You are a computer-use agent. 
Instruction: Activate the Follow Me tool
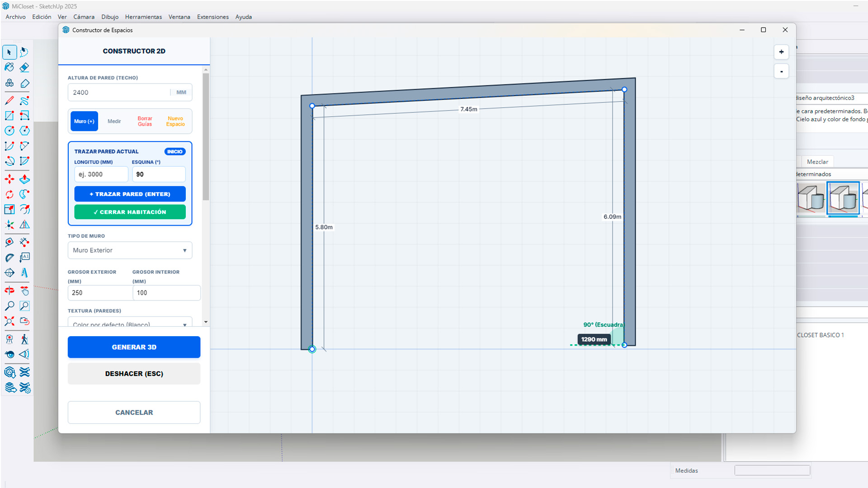(24, 194)
